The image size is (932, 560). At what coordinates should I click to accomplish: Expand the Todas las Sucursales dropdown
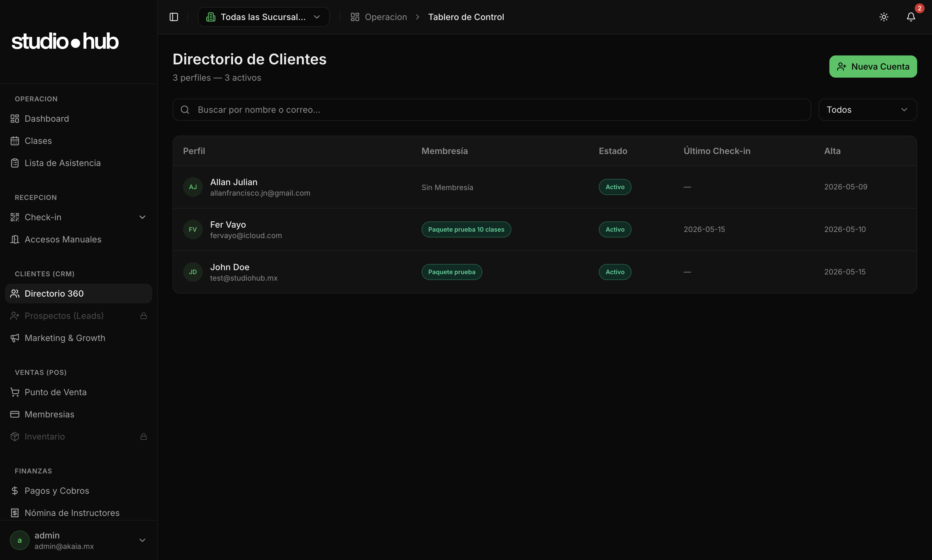point(264,17)
